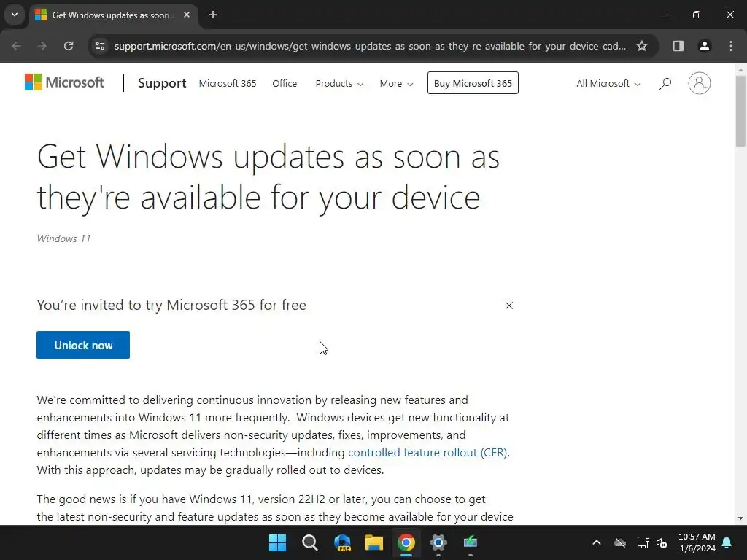
Task: Click the OneDrive cloud tray icon
Action: (x=620, y=542)
